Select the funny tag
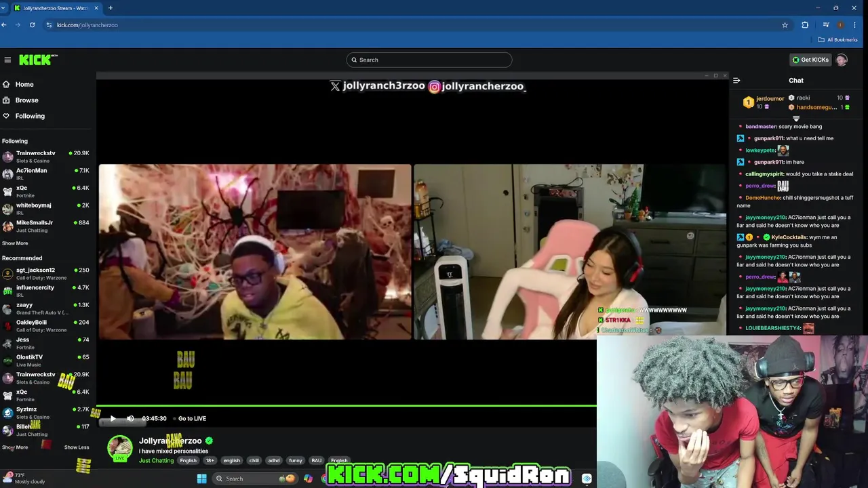The image size is (868, 488). [x=296, y=460]
